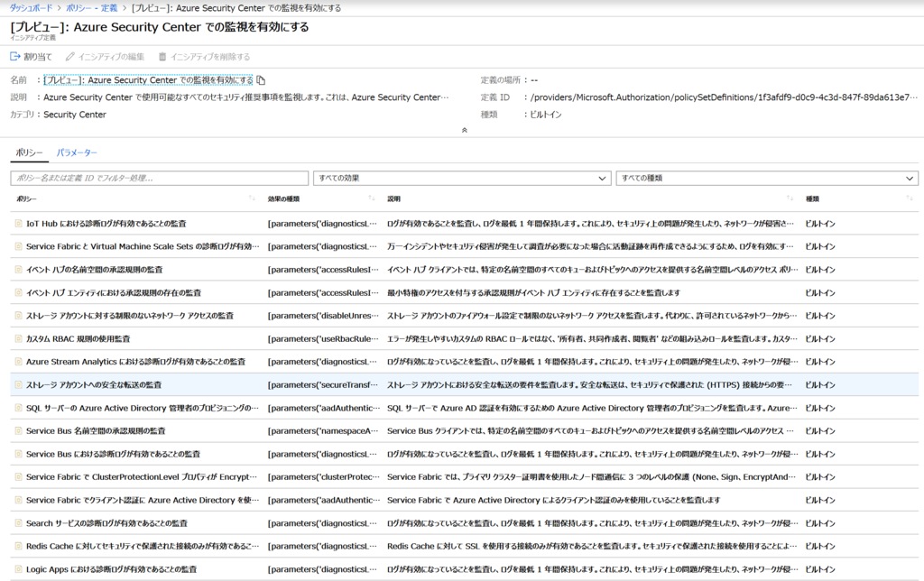Click policy icon for Service Bus 名前空間 row
The width and height of the screenshot is (924, 581).
point(18,430)
